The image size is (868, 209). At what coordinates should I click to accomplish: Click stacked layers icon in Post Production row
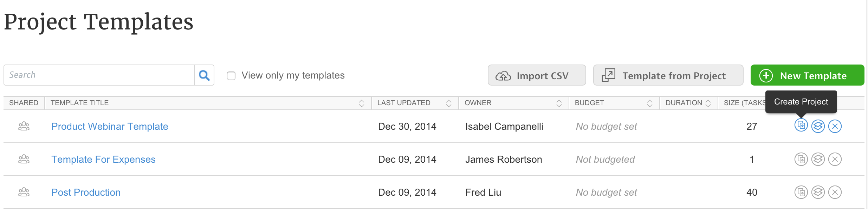pyautogui.click(x=818, y=192)
